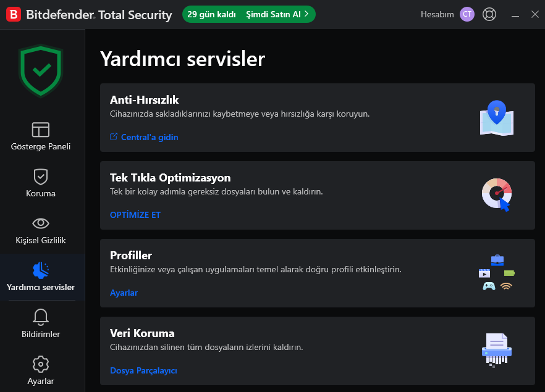The height and width of the screenshot is (392, 545).
Task: Open the Koruma shield icon
Action: [41, 177]
